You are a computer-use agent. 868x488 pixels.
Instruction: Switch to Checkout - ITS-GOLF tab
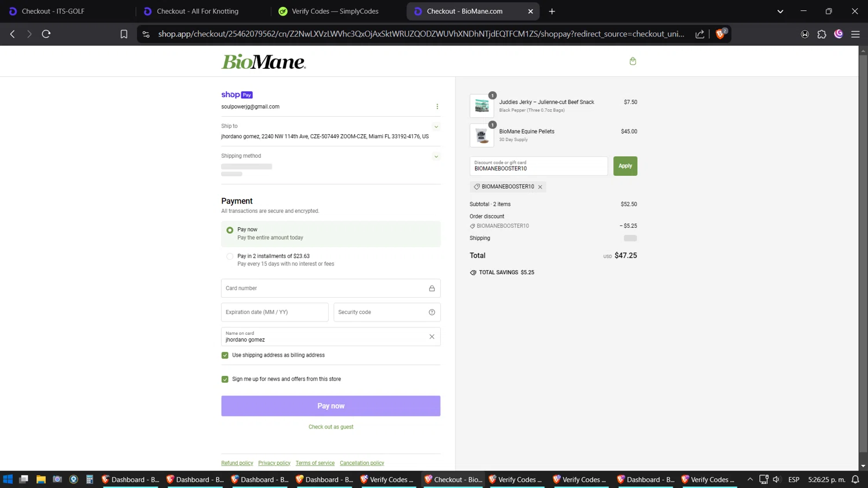pyautogui.click(x=67, y=11)
